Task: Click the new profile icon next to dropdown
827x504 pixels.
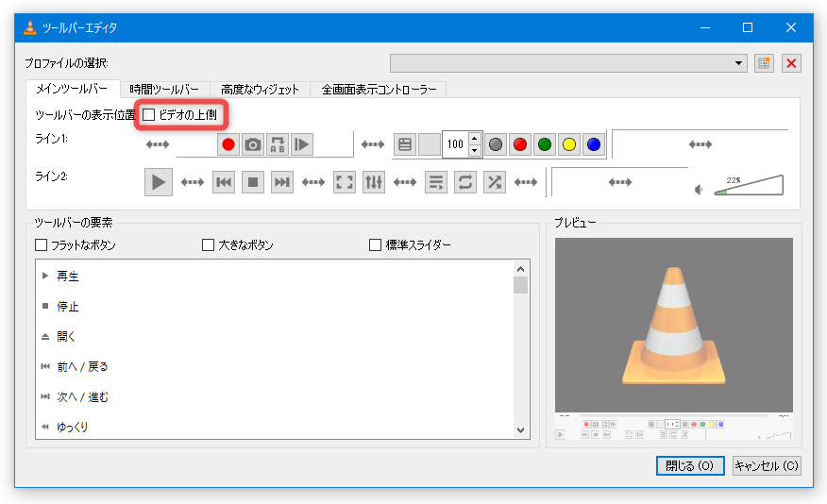Action: tap(765, 63)
